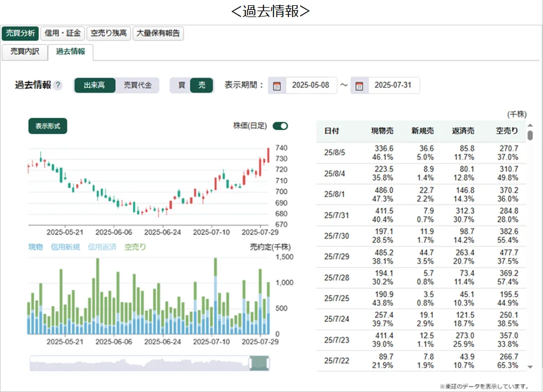Click the 表示期間 label

click(244, 85)
